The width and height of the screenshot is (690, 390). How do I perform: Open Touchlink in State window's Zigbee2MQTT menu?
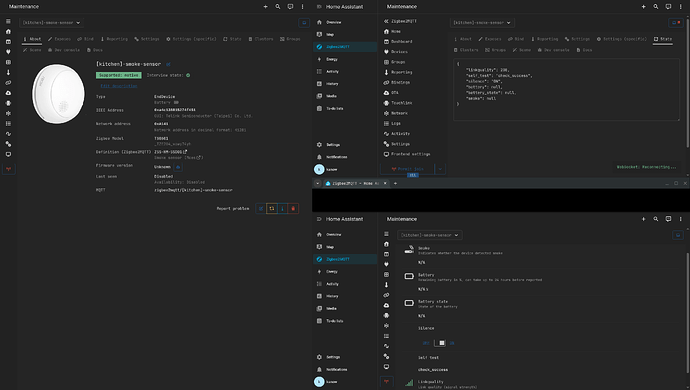pos(401,103)
